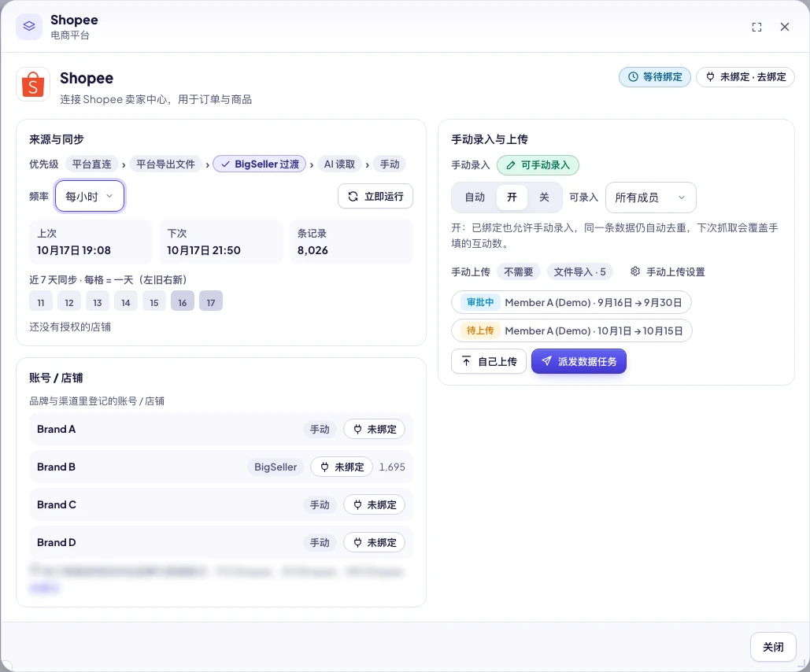Select the 手动 priority chip
The image size is (810, 672).
click(x=390, y=164)
